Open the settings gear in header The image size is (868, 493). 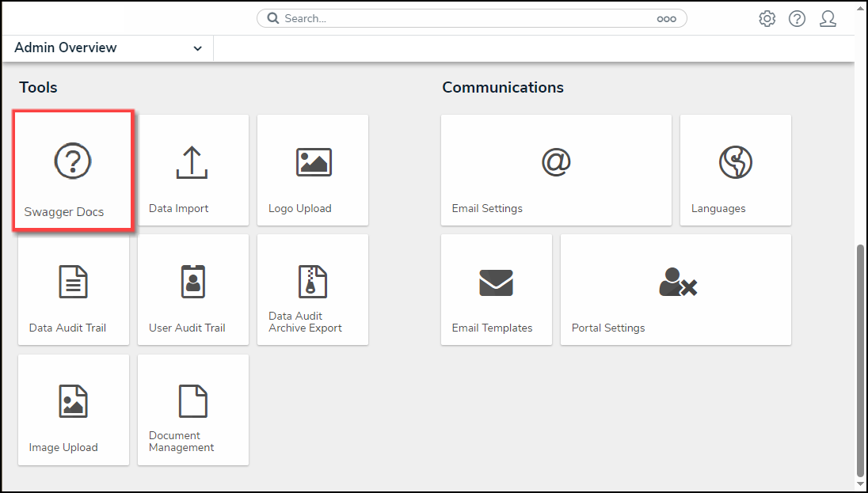tap(767, 19)
